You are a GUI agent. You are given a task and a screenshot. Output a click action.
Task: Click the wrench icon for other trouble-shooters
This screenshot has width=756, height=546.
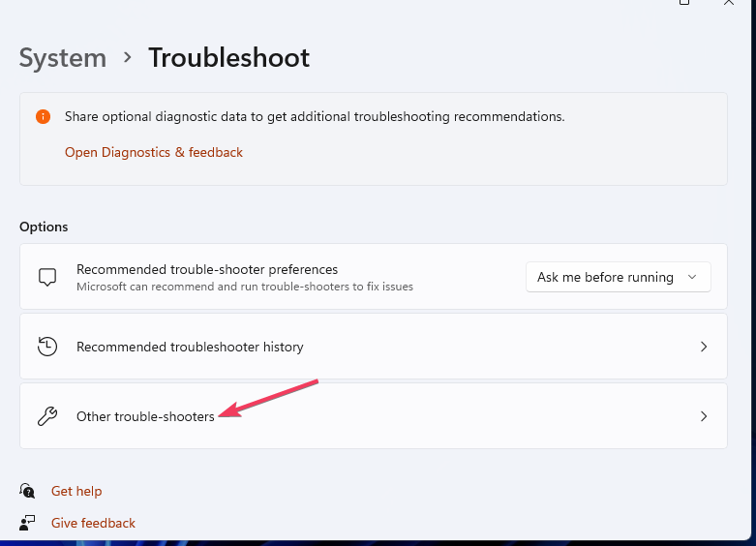pyautogui.click(x=47, y=416)
